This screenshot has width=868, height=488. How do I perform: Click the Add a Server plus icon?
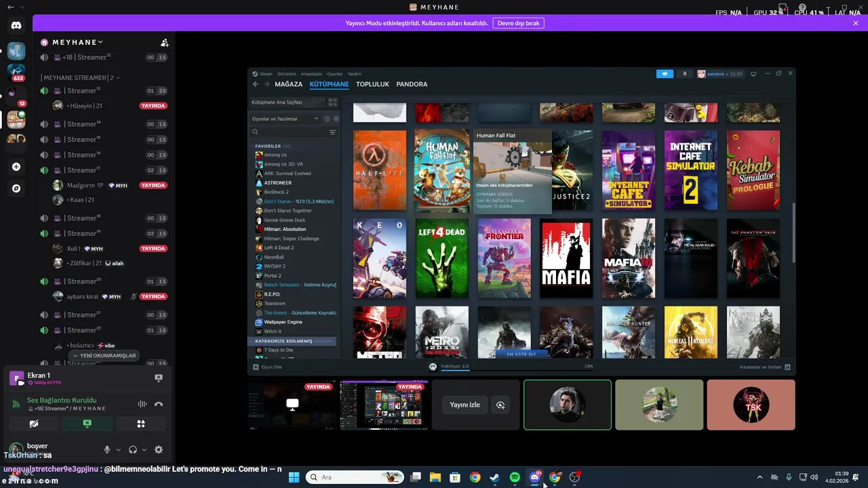point(16,167)
